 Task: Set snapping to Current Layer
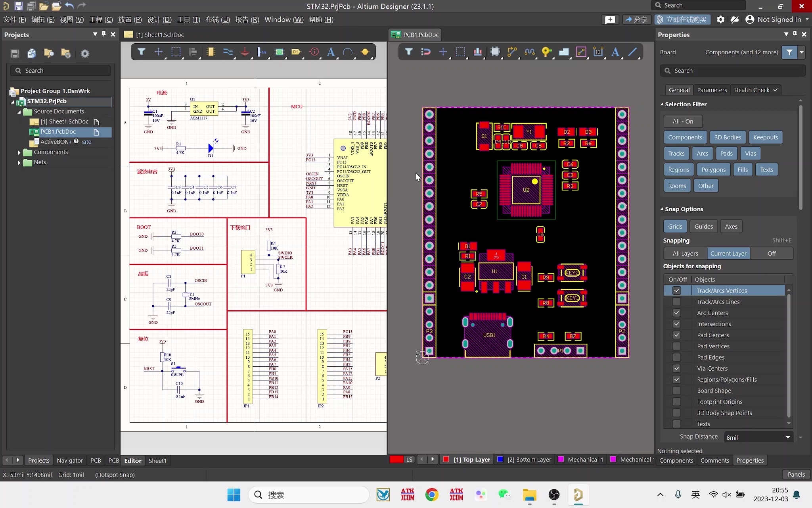click(729, 253)
